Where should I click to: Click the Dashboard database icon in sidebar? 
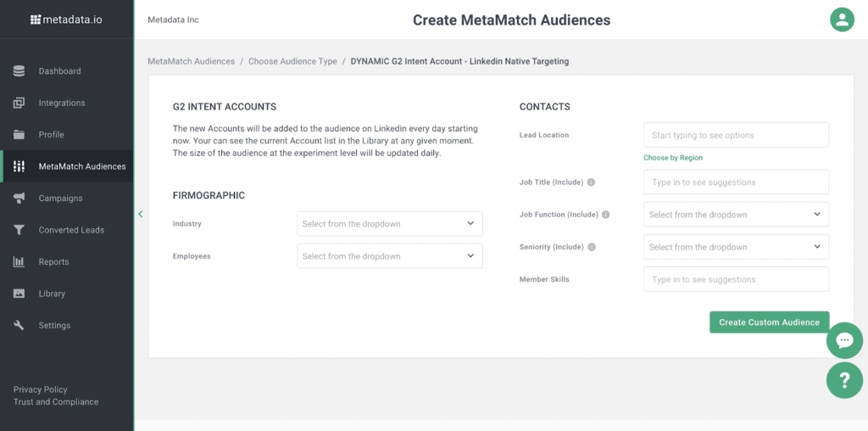(x=19, y=71)
